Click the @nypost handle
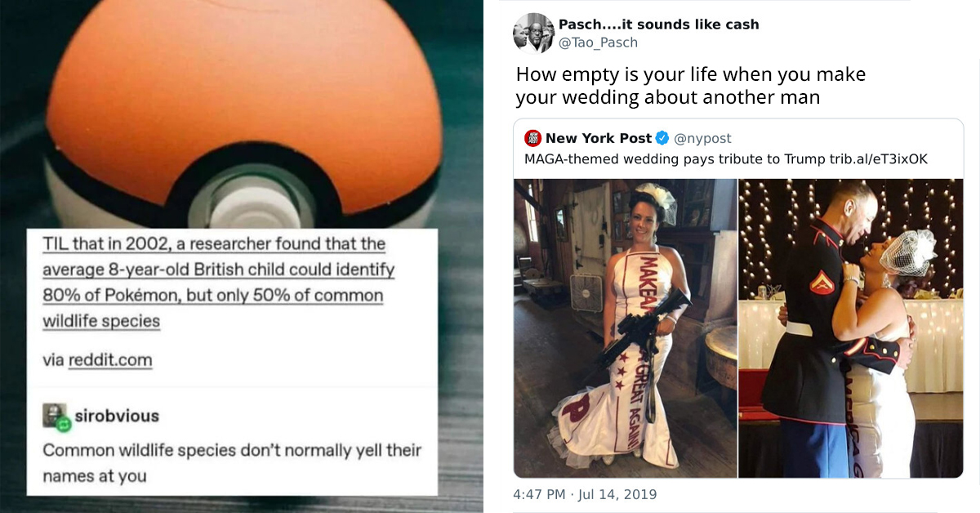 702,136
